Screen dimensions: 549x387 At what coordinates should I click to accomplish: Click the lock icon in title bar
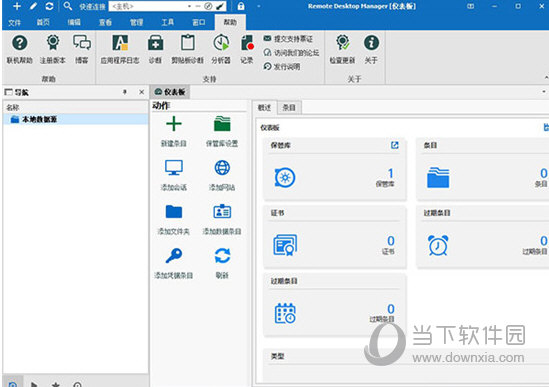[241, 6]
